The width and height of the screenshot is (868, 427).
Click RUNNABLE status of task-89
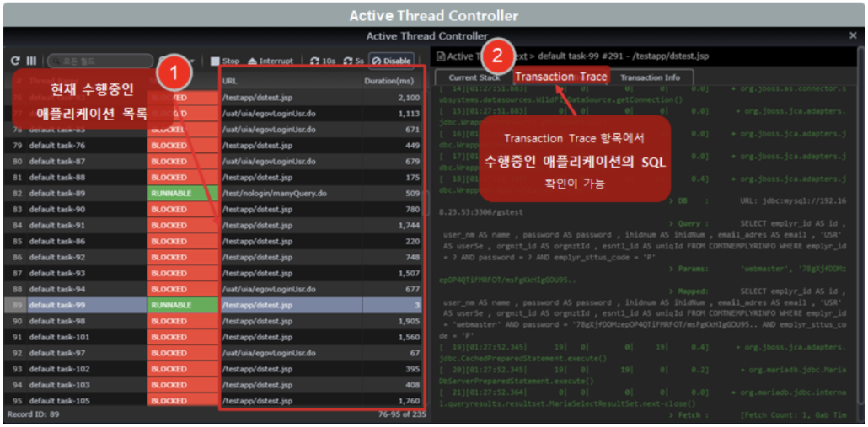click(184, 194)
